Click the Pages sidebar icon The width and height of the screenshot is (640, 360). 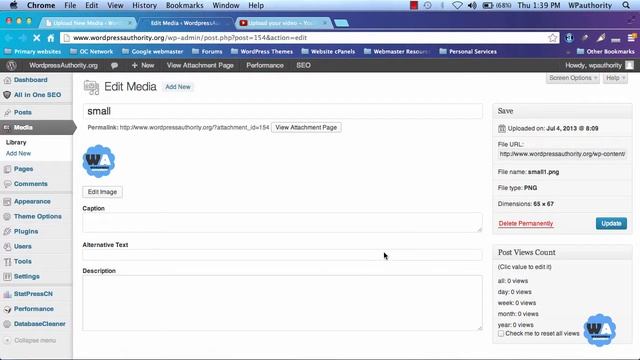click(7, 169)
